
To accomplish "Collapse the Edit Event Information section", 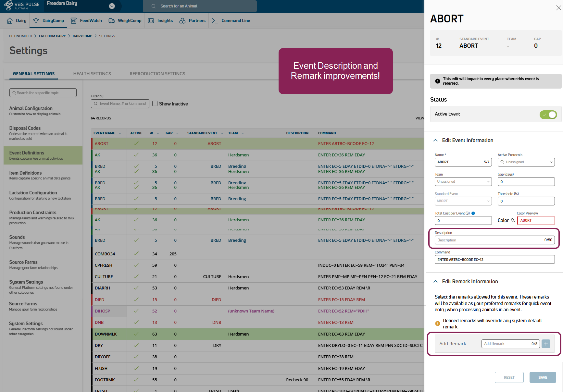I will (x=435, y=140).
